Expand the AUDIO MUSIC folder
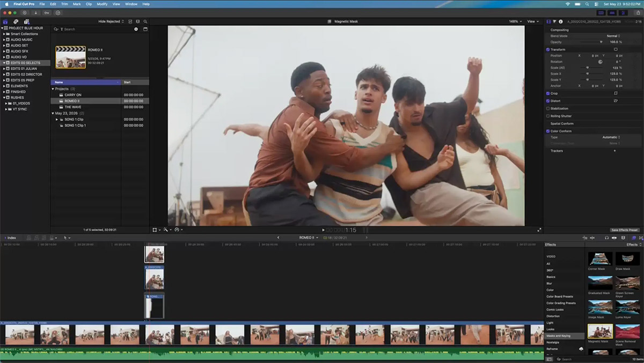The image size is (644, 363). [x=4, y=40]
